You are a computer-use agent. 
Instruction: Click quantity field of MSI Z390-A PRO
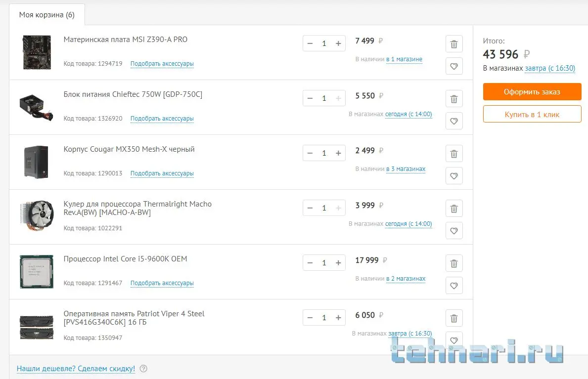pyautogui.click(x=324, y=43)
